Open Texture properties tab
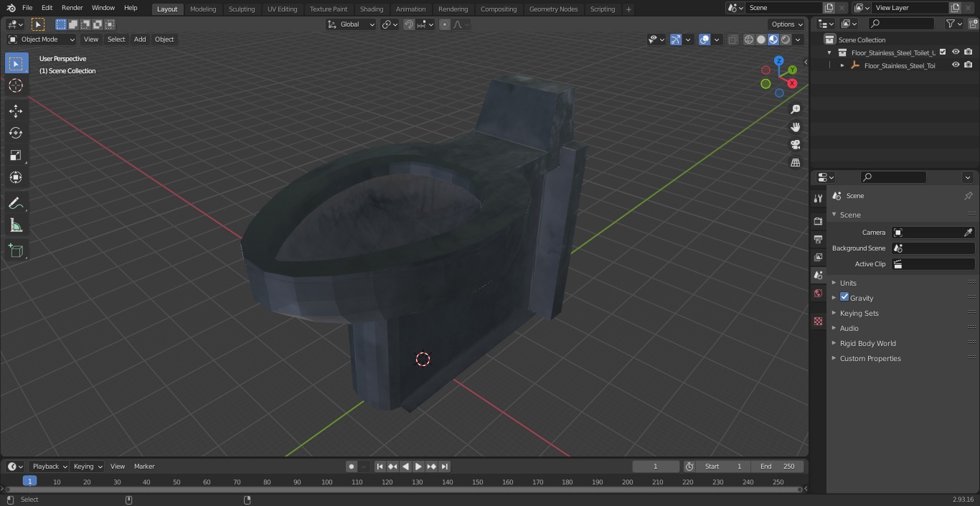 point(818,321)
